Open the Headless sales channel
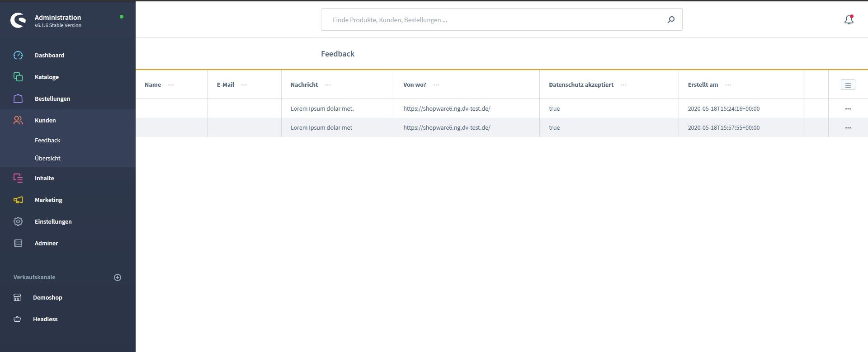868x352 pixels. pos(45,319)
